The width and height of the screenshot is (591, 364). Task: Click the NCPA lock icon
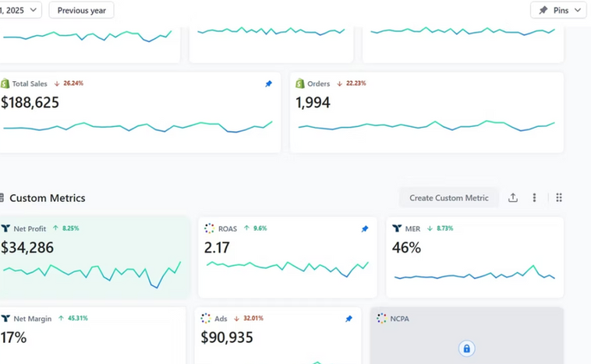[x=466, y=348]
